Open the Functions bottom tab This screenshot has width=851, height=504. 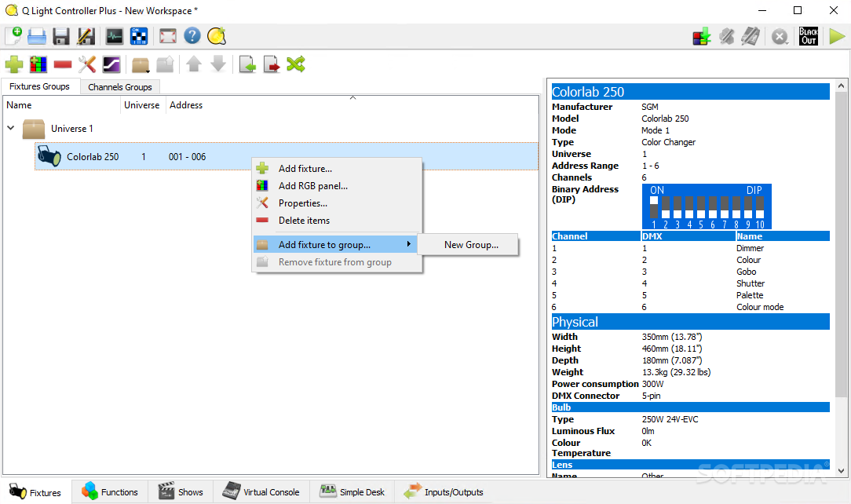[110, 492]
